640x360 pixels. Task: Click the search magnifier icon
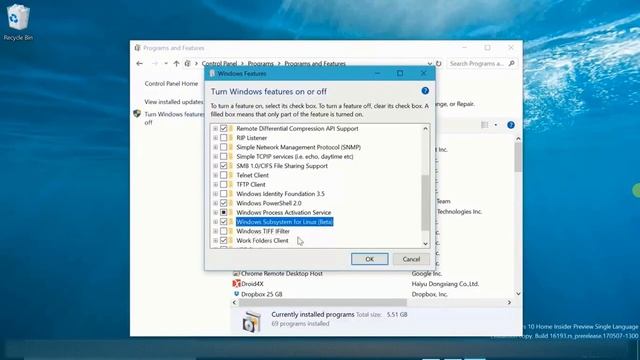coord(511,63)
